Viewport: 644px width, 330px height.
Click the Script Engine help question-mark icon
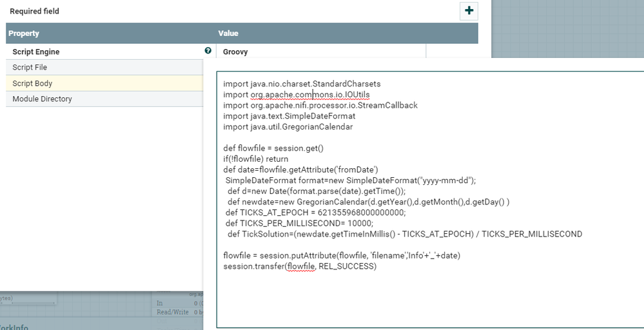click(208, 51)
